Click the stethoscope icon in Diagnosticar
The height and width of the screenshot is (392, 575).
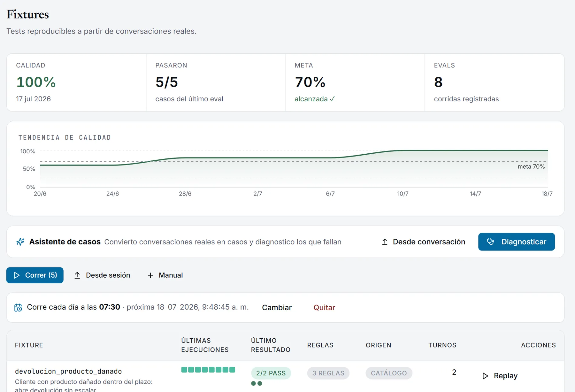click(x=491, y=242)
